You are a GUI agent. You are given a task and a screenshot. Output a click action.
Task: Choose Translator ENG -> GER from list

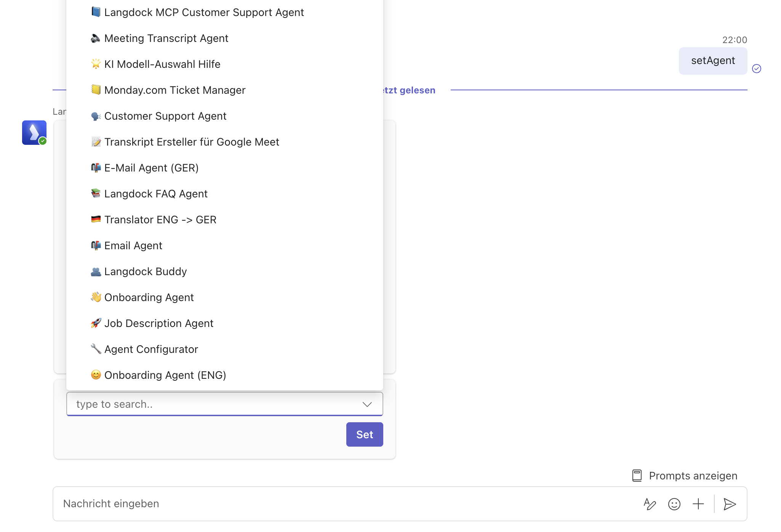point(160,220)
